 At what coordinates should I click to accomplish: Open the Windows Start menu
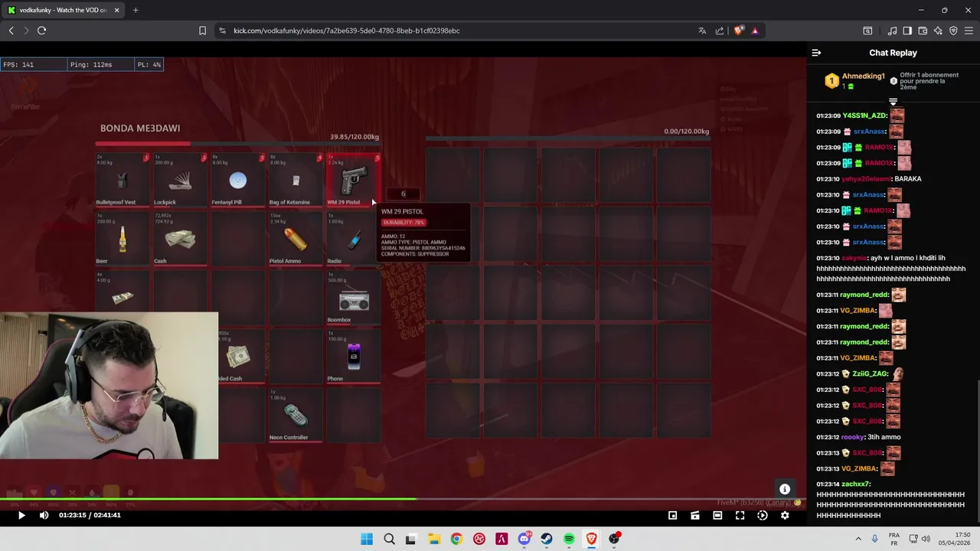coord(367,539)
